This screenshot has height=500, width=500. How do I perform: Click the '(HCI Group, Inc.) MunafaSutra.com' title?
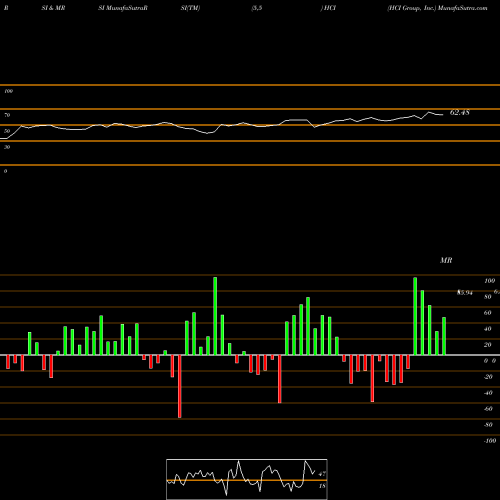[x=437, y=8]
